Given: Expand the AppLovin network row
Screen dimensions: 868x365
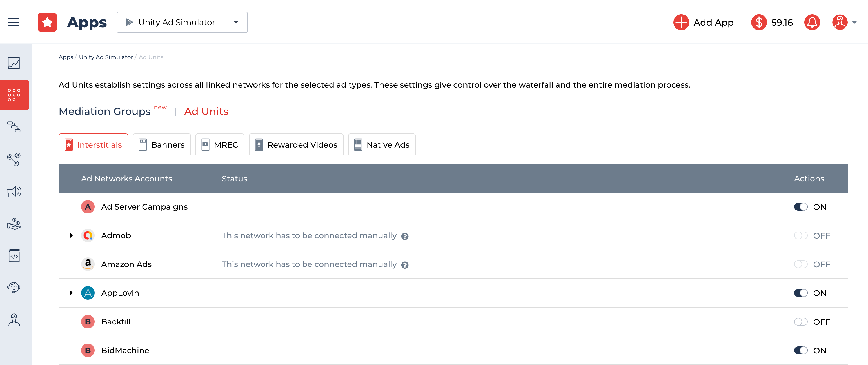Looking at the screenshot, I should click(71, 293).
